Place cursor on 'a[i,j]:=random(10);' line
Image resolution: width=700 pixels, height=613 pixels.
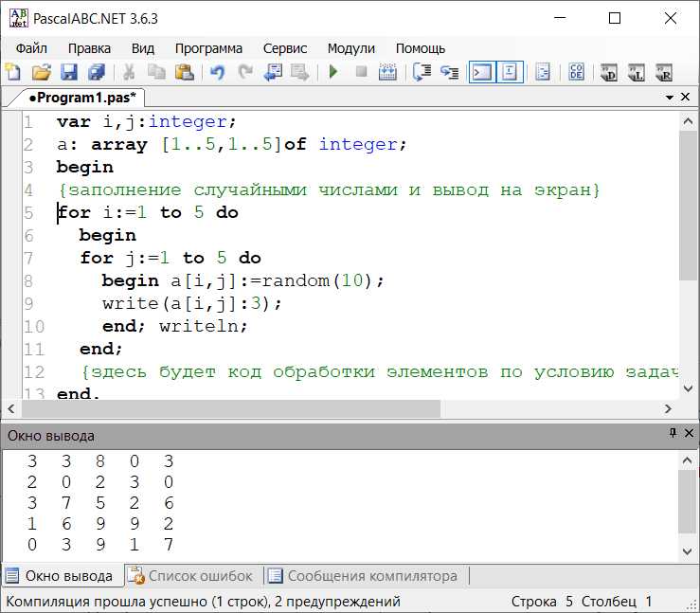(242, 280)
